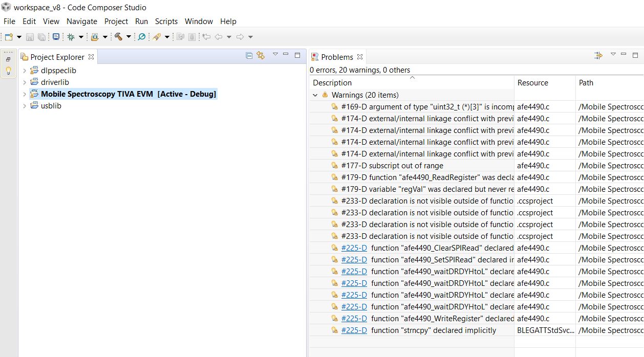This screenshot has width=644, height=357.
Task: Click the Save All toolbar icon
Action: click(41, 37)
